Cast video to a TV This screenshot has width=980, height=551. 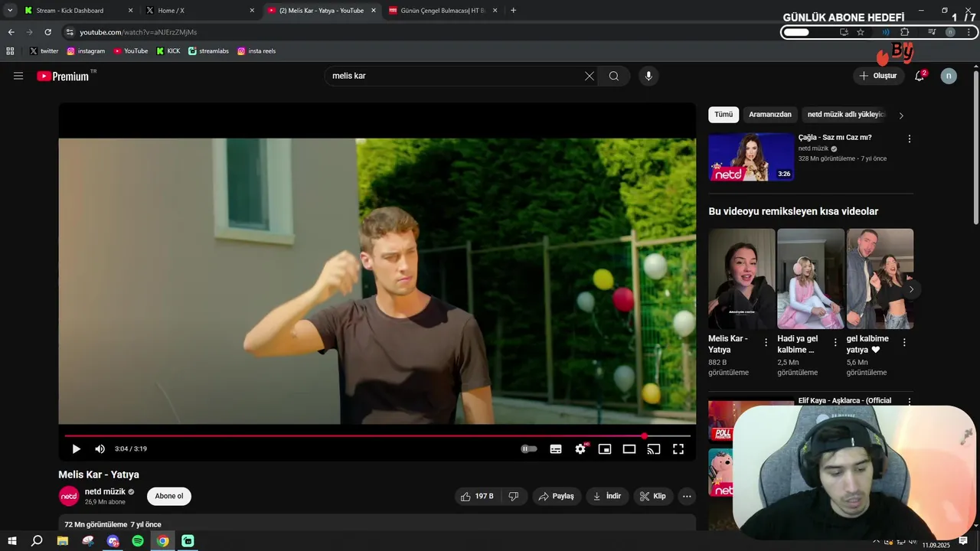(x=654, y=449)
